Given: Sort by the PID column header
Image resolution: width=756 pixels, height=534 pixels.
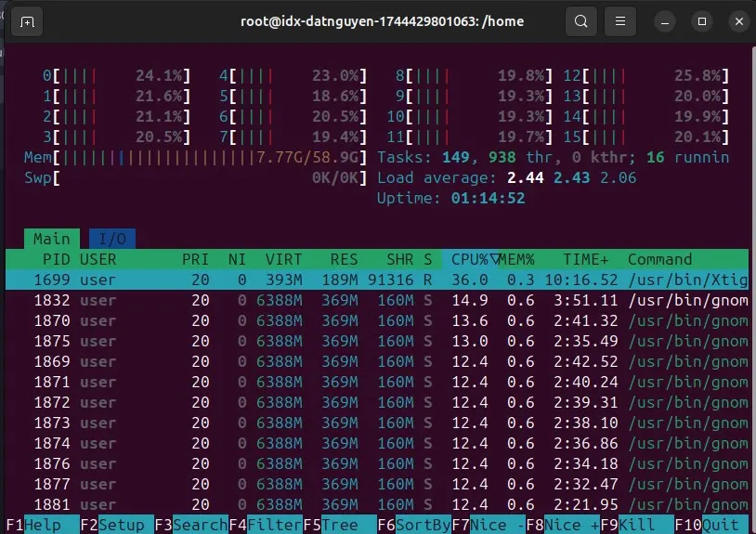Looking at the screenshot, I should tap(57, 259).
